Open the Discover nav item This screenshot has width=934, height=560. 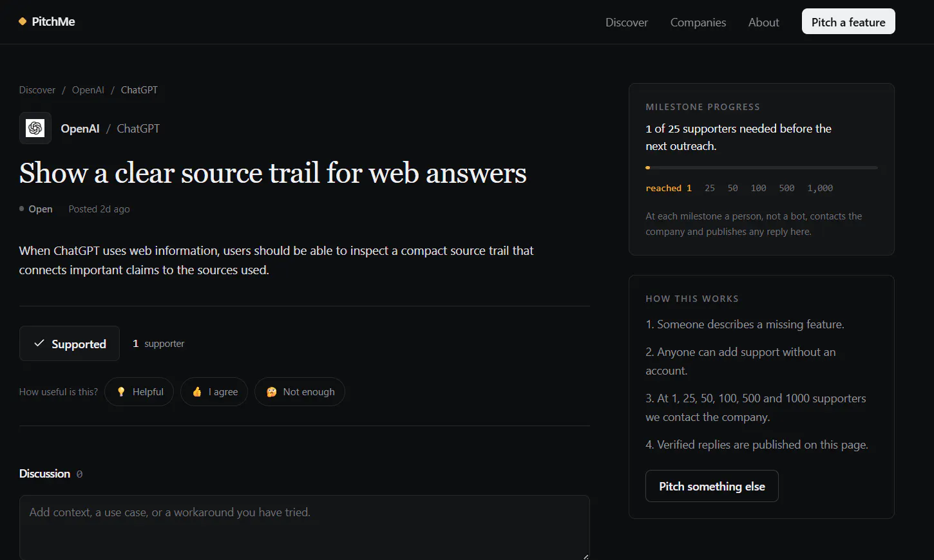point(627,23)
